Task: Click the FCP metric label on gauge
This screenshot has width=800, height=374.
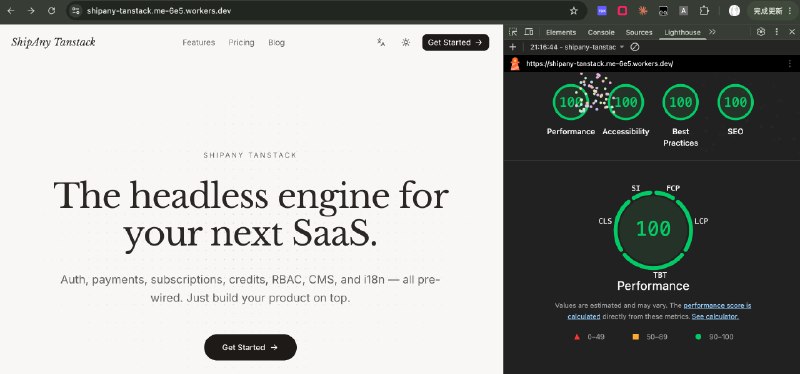Action: point(673,188)
